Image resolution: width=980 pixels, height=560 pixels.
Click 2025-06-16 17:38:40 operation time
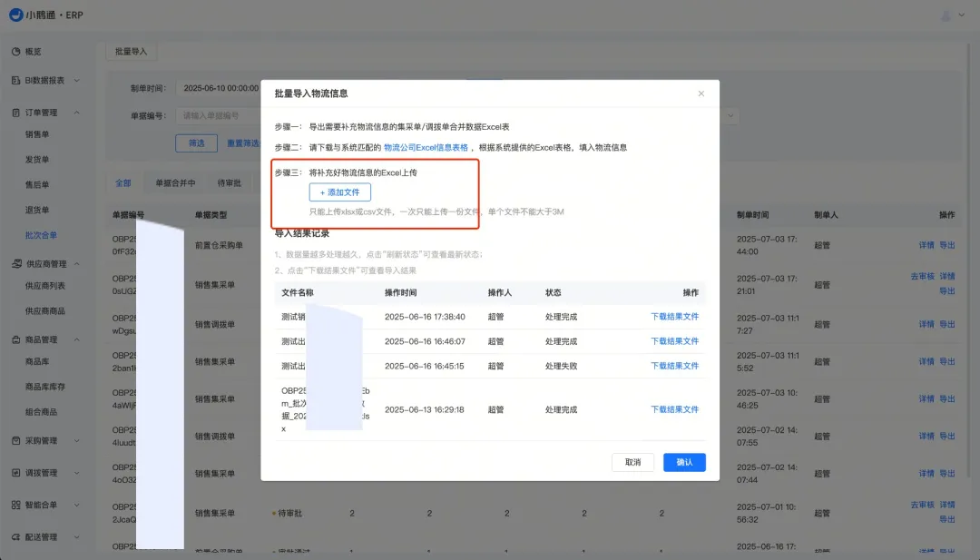click(x=425, y=317)
